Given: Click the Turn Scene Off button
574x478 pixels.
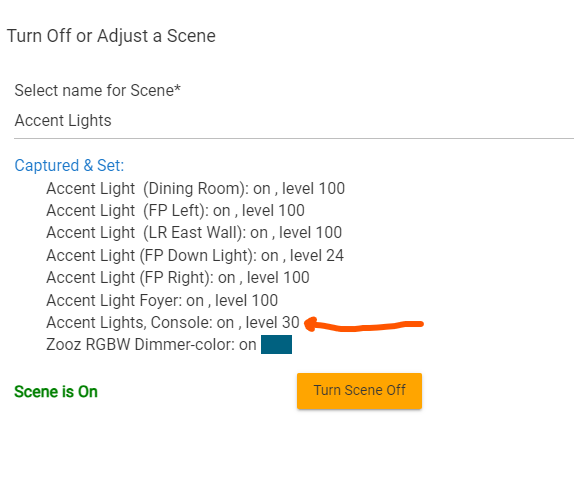Looking at the screenshot, I should 359,391.
